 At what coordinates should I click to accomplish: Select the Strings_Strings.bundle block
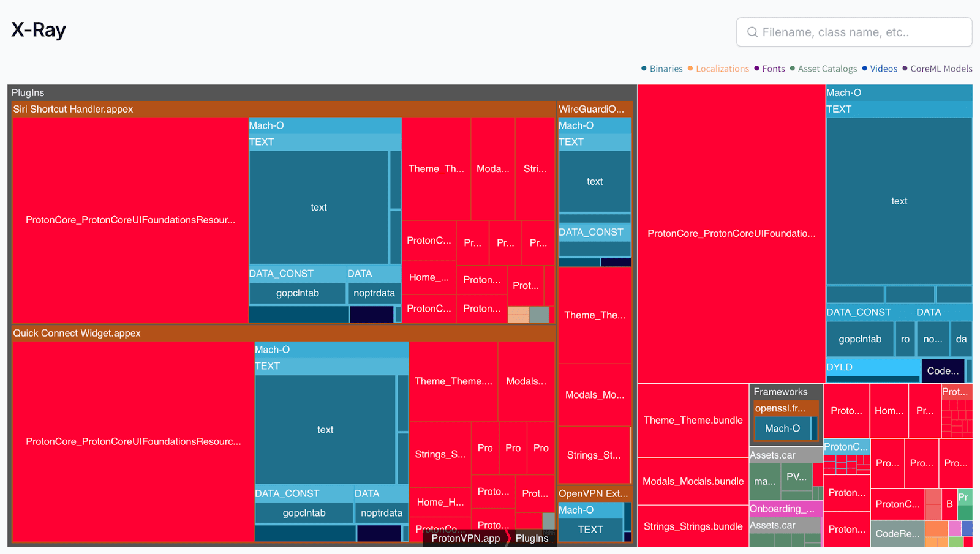click(693, 526)
